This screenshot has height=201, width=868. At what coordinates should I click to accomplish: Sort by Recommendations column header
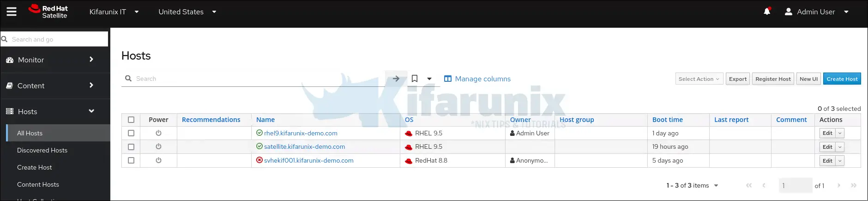pyautogui.click(x=211, y=120)
